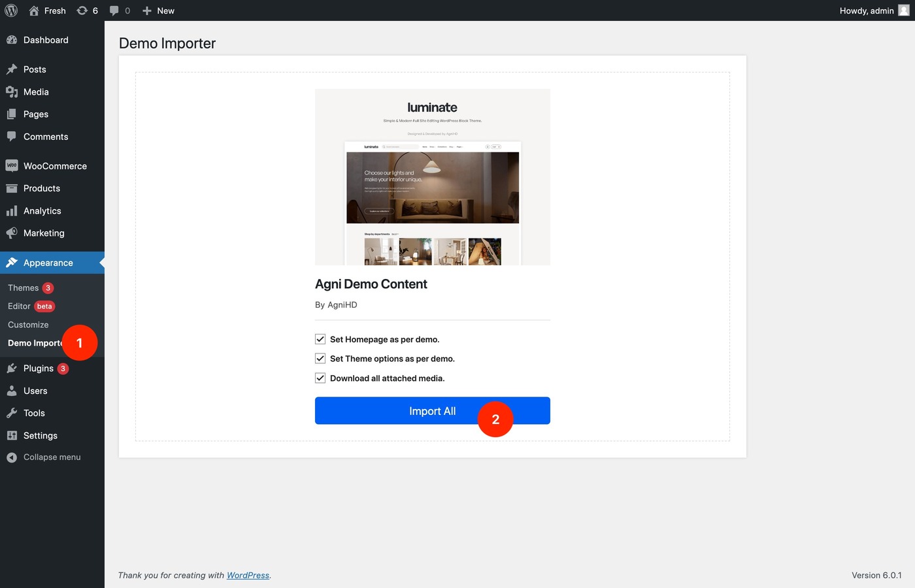This screenshot has height=588, width=915.
Task: Click the comments bubble icon showing 0
Action: pyautogui.click(x=114, y=10)
